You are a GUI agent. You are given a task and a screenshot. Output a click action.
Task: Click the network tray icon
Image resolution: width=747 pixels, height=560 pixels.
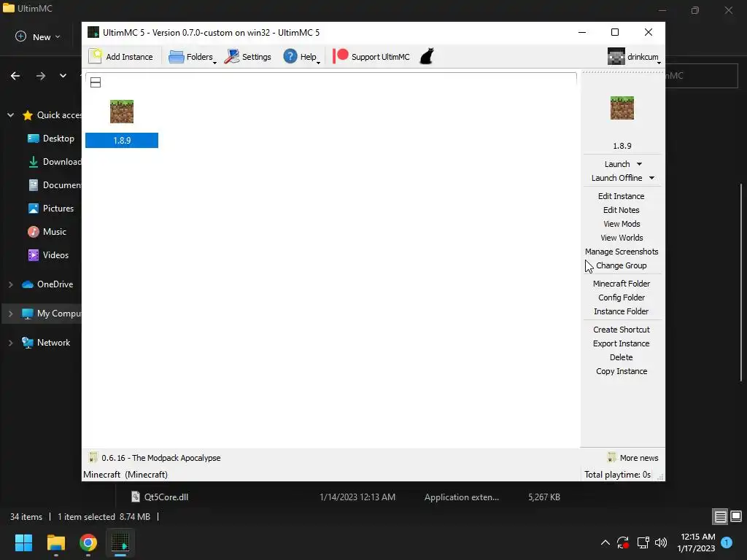coord(643,542)
